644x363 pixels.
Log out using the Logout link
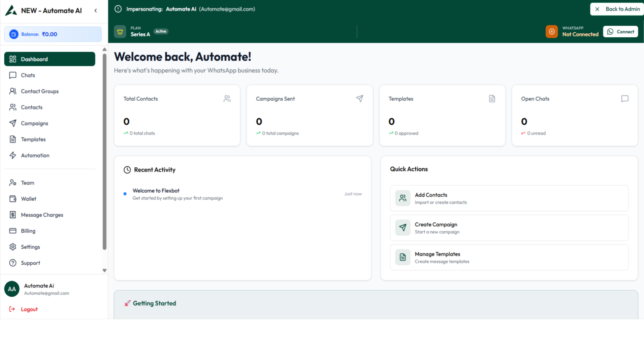(x=29, y=309)
